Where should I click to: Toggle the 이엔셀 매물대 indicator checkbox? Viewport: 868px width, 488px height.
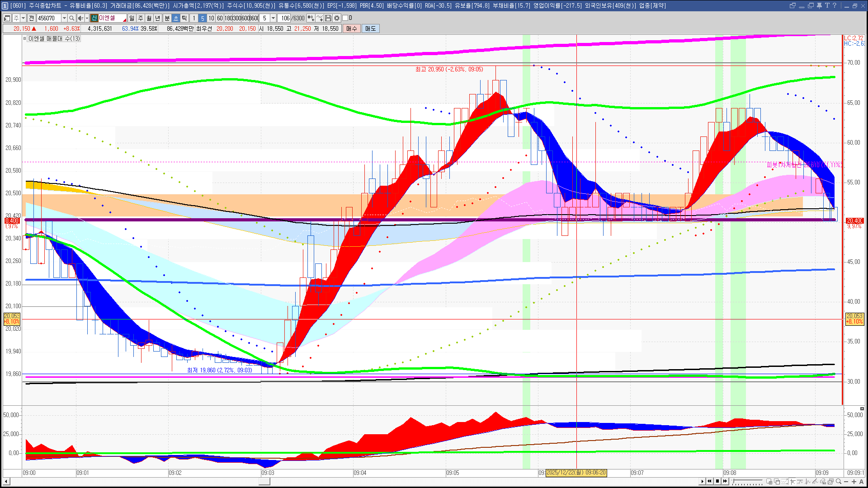(25, 39)
